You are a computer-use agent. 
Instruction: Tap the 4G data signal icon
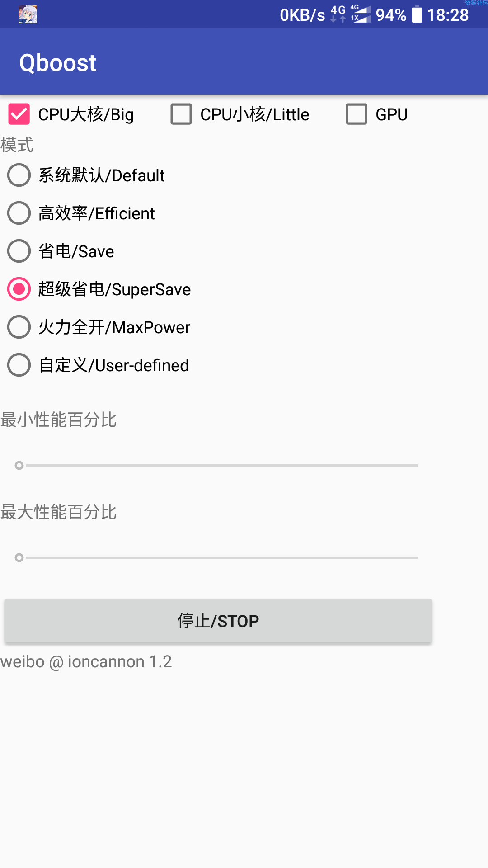coord(338,14)
